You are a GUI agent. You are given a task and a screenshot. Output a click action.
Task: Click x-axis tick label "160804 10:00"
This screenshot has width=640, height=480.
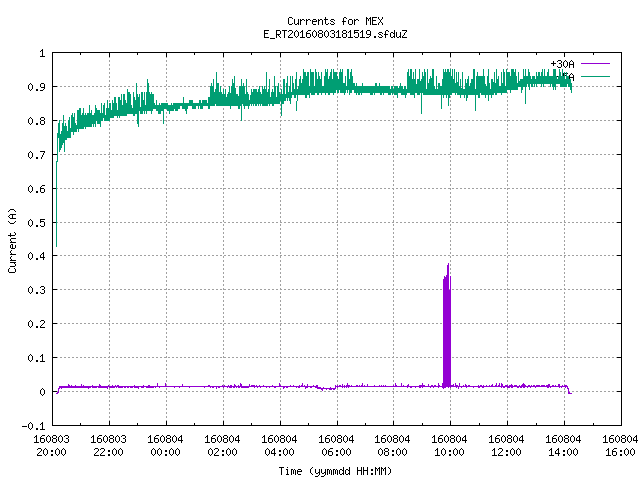(x=449, y=446)
